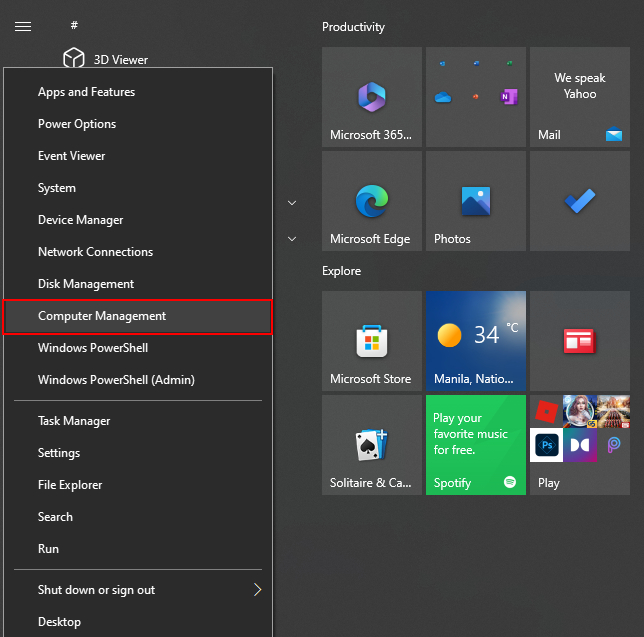Open Photoshop icon in the Play folder
Screen dimensions: 644x637
pyautogui.click(x=547, y=445)
